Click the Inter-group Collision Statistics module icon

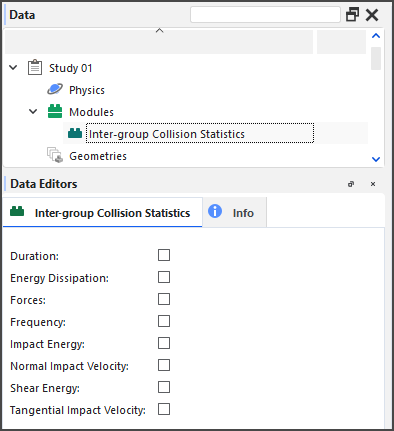point(75,133)
